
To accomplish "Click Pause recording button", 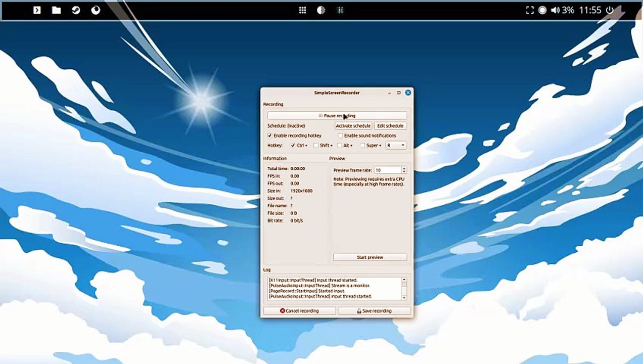I will (337, 116).
